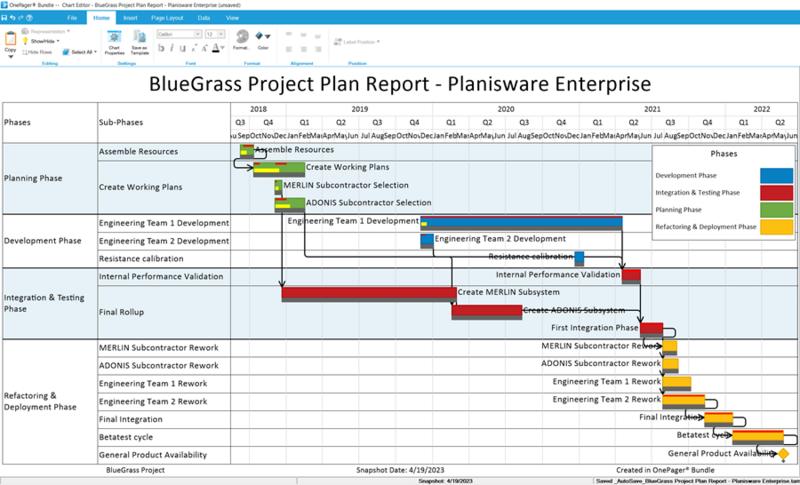Toggle underline formatting
The height and width of the screenshot is (485, 800).
(182, 48)
